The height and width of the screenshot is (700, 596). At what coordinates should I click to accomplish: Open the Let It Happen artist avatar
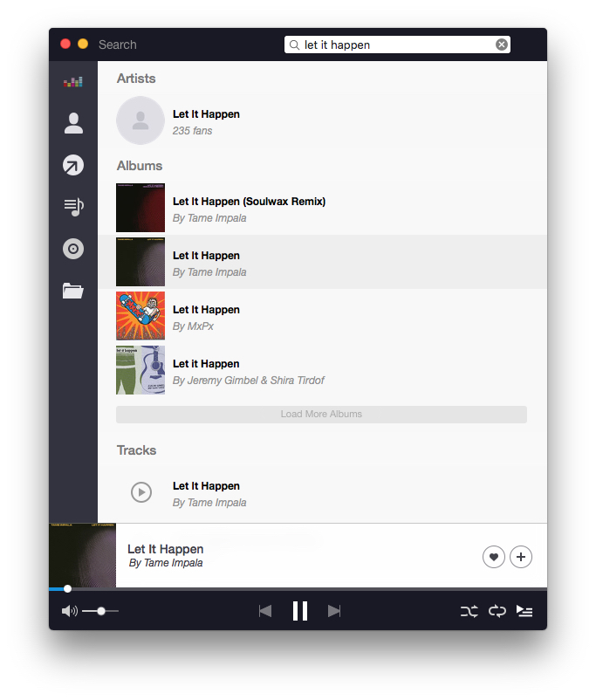click(140, 120)
